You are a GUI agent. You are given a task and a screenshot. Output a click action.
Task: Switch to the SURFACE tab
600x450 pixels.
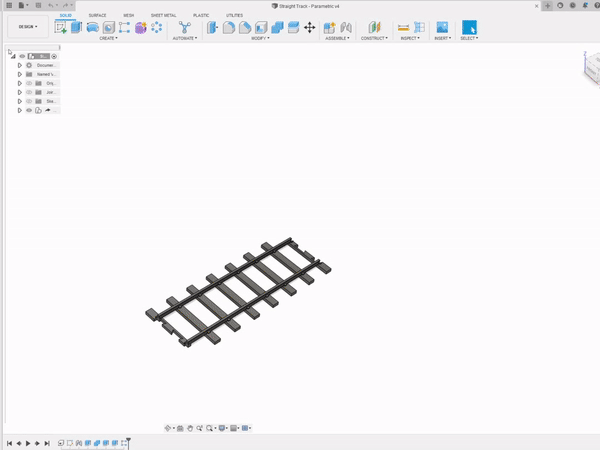[x=98, y=15]
